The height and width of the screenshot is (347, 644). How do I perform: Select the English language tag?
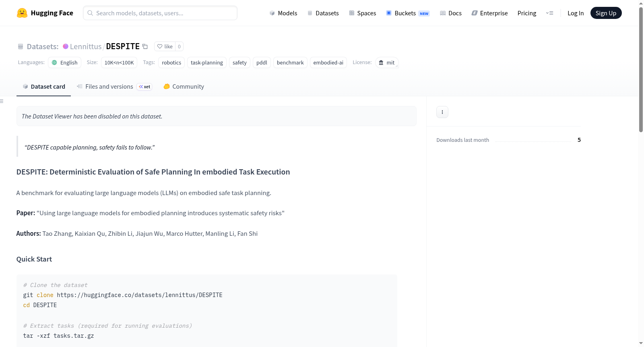tap(65, 62)
